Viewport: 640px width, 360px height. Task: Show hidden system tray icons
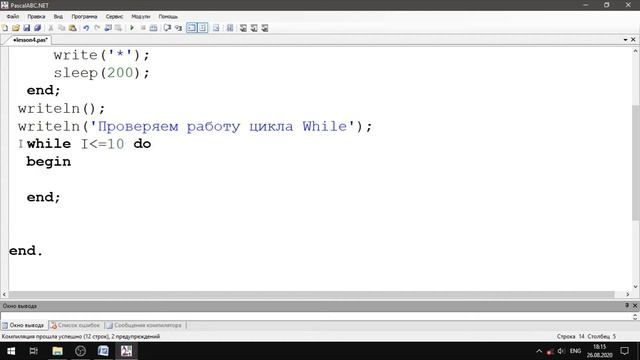point(539,351)
